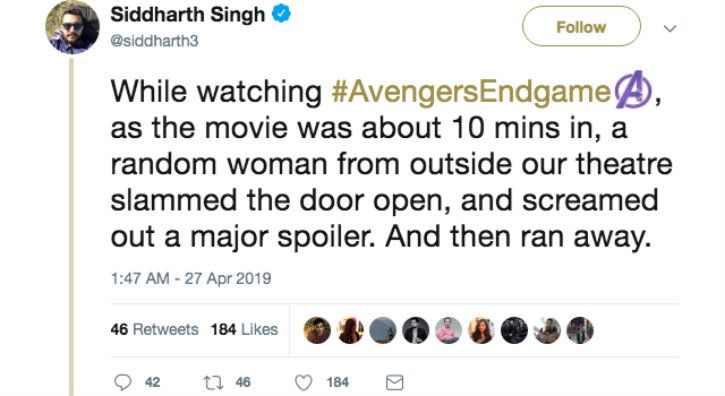Click the retweet arrows icon
This screenshot has height=396, width=725.
[214, 382]
